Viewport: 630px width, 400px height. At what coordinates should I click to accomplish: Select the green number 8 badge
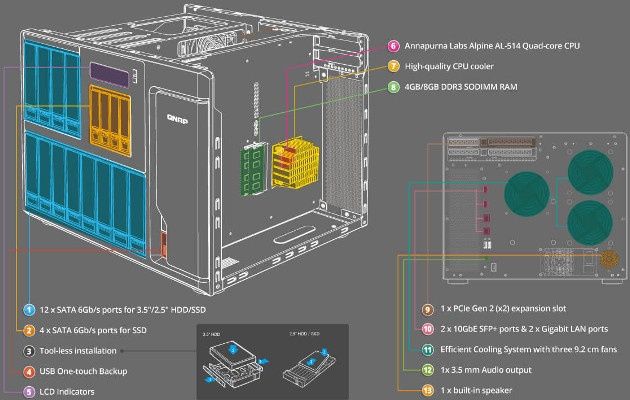point(394,87)
